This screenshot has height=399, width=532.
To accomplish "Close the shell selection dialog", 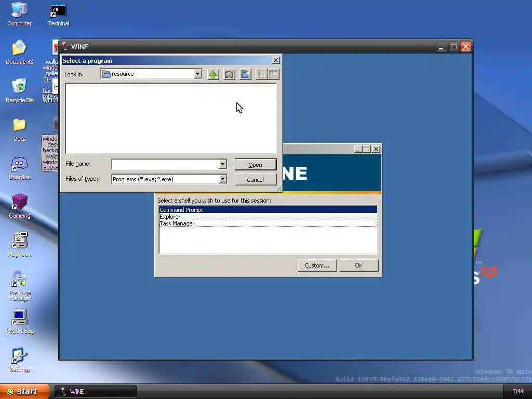I will pyautogui.click(x=376, y=149).
